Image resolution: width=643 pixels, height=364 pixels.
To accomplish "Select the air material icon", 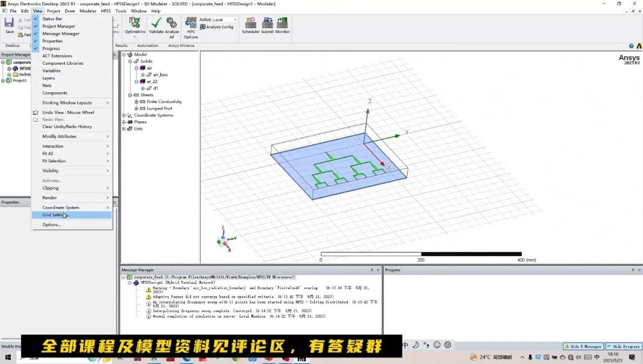I will pyautogui.click(x=143, y=68).
